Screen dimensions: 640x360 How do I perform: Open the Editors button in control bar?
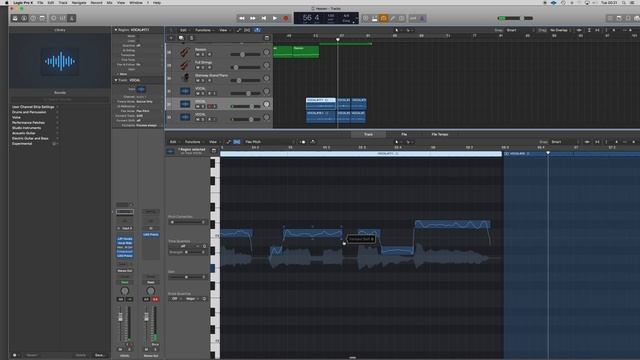[72, 18]
